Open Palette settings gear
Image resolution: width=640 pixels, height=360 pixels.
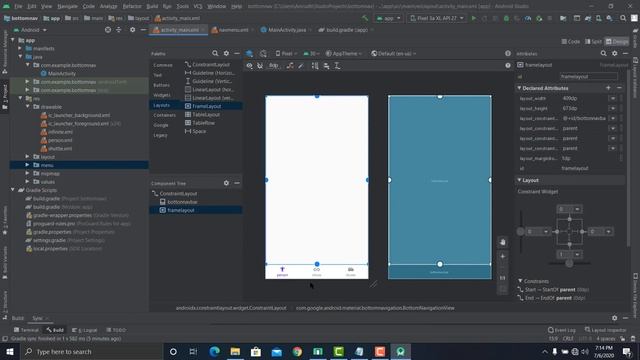[226, 53]
